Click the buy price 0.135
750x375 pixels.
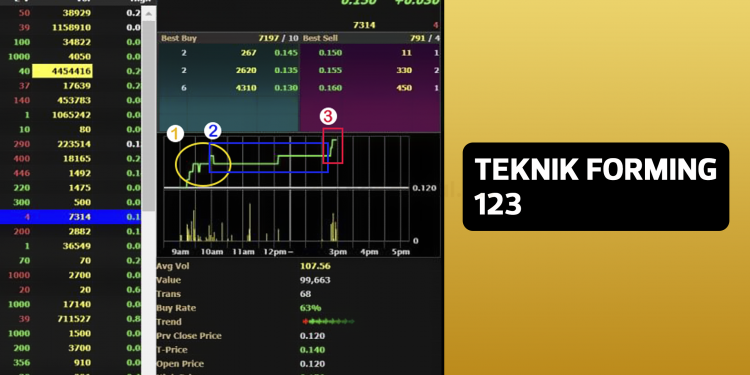click(x=286, y=70)
